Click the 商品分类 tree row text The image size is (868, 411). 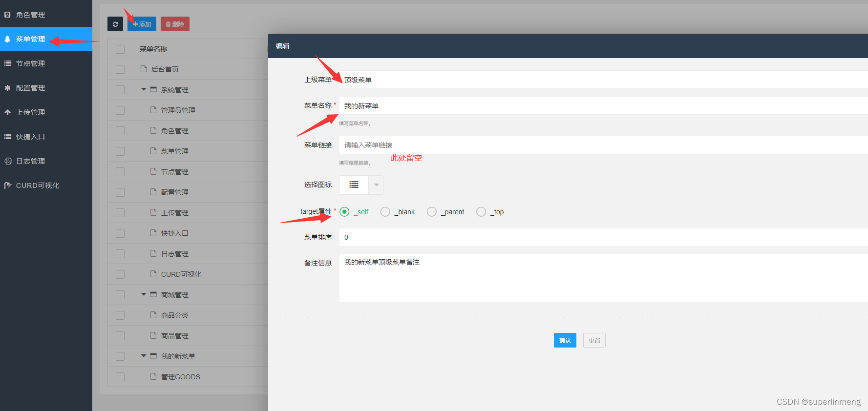point(175,315)
